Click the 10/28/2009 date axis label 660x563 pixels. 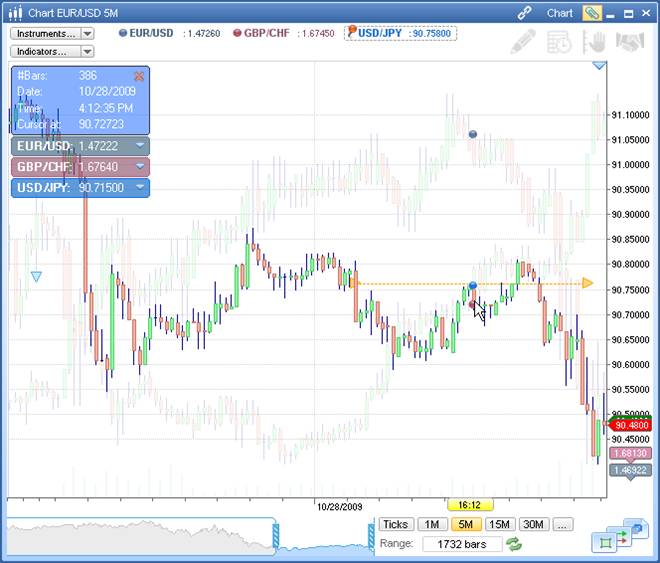339,507
